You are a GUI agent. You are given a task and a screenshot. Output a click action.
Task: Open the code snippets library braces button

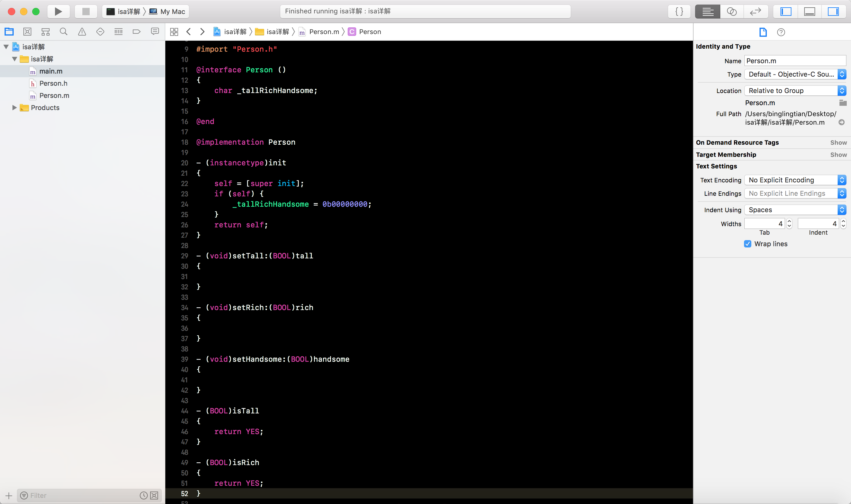click(679, 12)
